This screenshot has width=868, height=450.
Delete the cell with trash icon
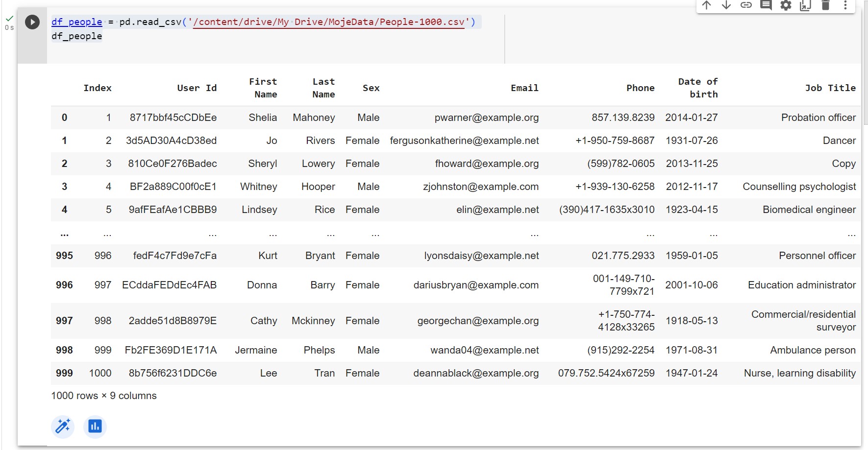[825, 5]
